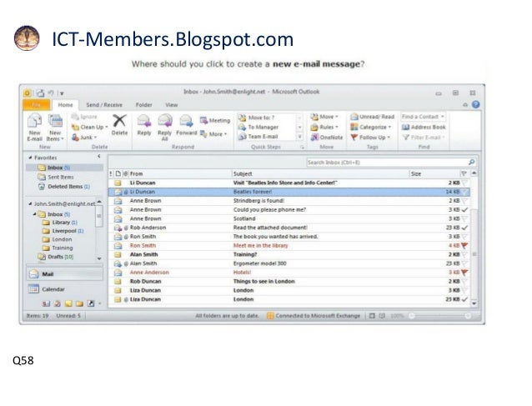The height and width of the screenshot is (406, 532).
Task: Open the Liverpool folder
Action: (63, 231)
